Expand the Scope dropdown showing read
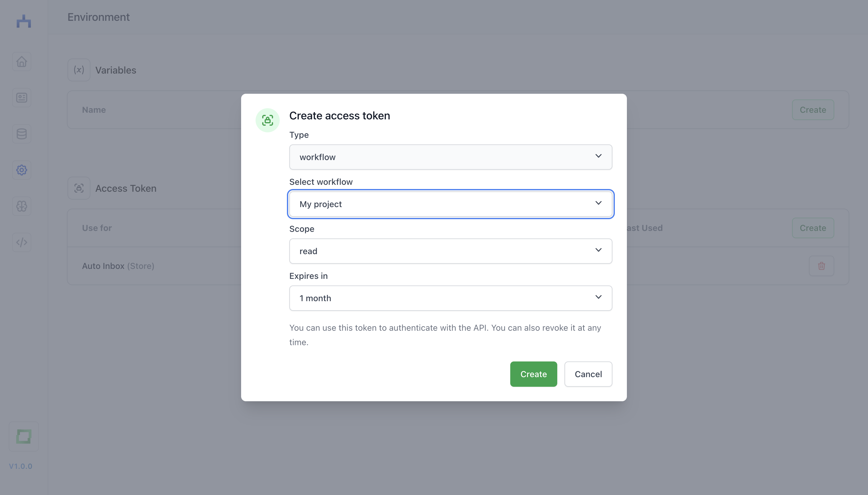The width and height of the screenshot is (868, 495). coord(451,251)
